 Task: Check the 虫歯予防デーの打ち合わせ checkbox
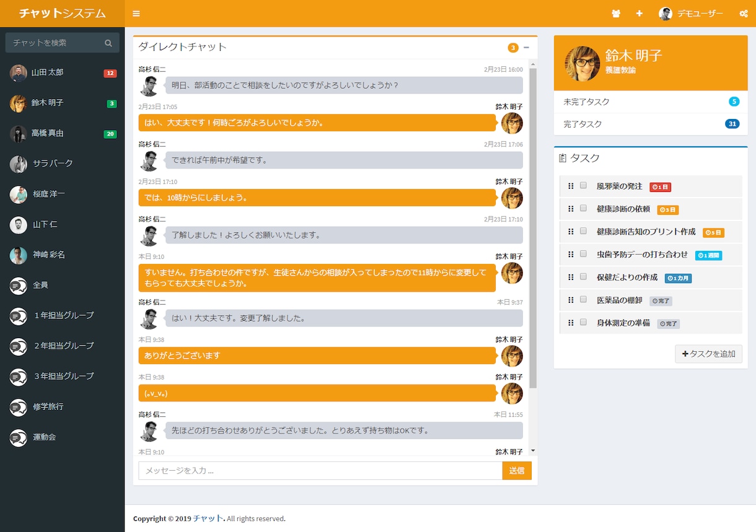583,254
